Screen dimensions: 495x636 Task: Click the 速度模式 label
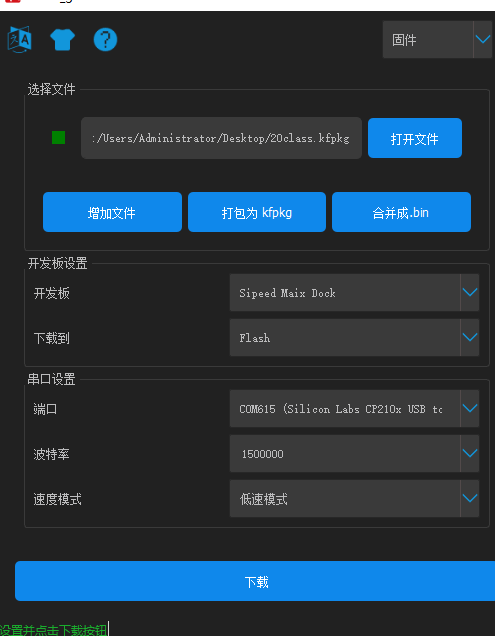pos(58,499)
